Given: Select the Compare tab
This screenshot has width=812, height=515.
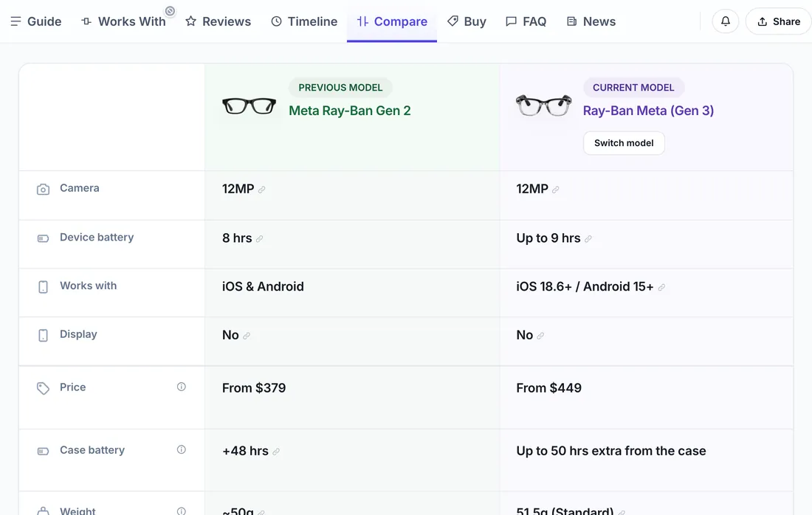Looking at the screenshot, I should (392, 21).
